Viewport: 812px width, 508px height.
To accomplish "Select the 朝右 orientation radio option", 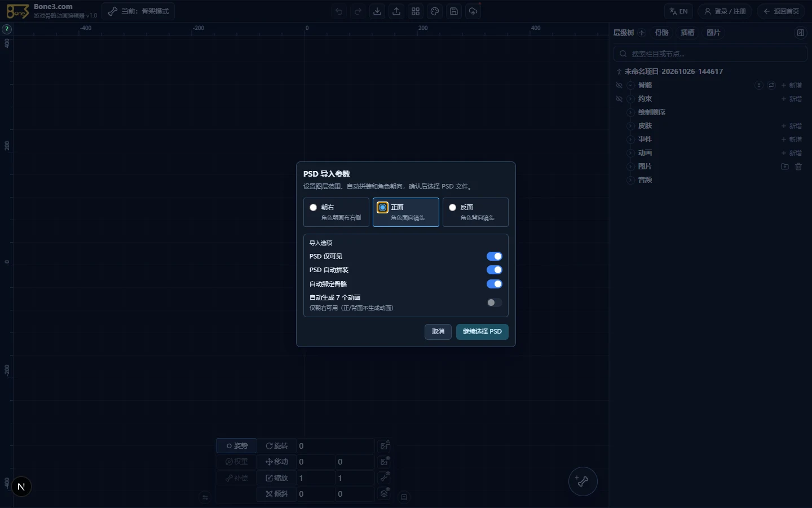I will [x=336, y=212].
